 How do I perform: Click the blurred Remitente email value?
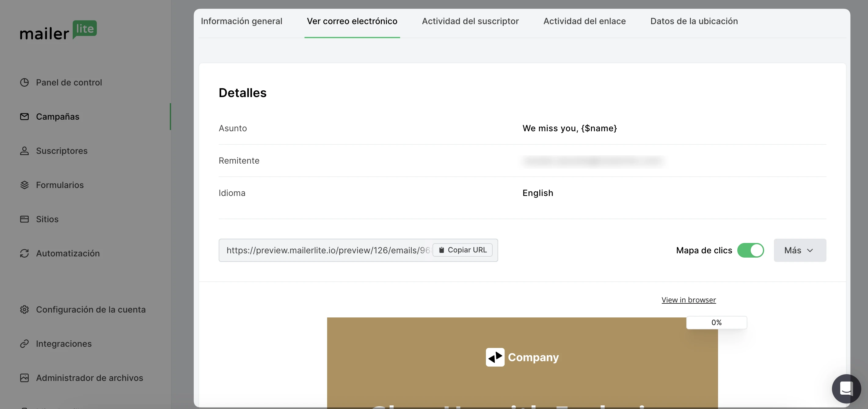(593, 161)
